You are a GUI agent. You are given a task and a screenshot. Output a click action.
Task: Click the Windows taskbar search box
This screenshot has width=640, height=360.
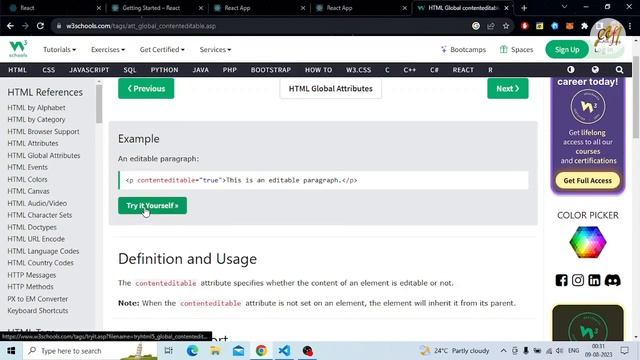(x=90, y=351)
